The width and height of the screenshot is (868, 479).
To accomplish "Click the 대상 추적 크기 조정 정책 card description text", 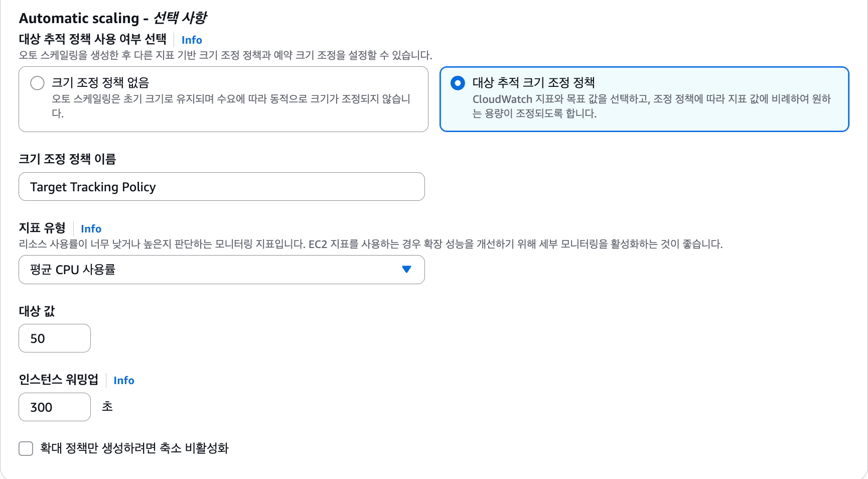I will tap(652, 106).
